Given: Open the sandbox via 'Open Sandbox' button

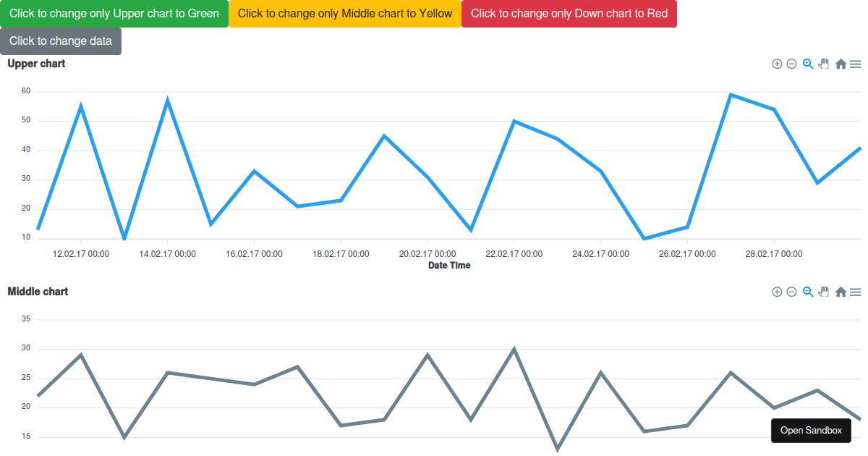Looking at the screenshot, I should (811, 430).
